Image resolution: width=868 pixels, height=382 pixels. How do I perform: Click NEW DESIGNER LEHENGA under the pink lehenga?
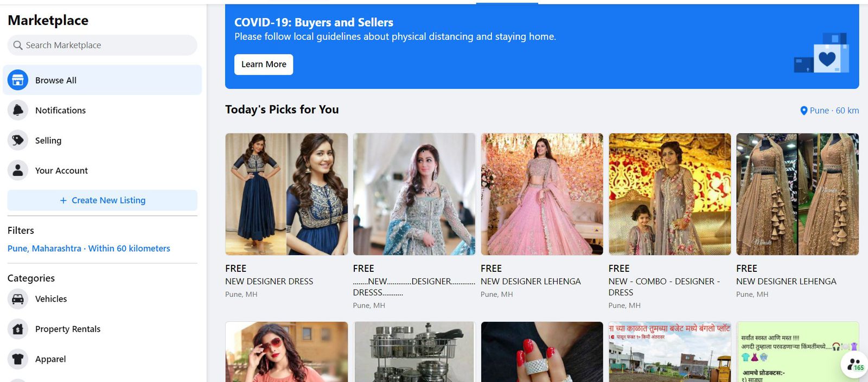[531, 282]
